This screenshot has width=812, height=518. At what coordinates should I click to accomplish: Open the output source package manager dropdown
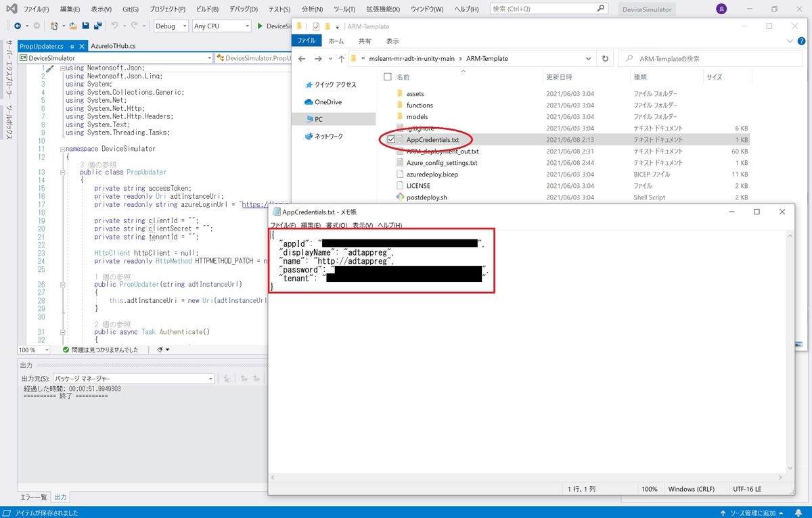coord(134,379)
